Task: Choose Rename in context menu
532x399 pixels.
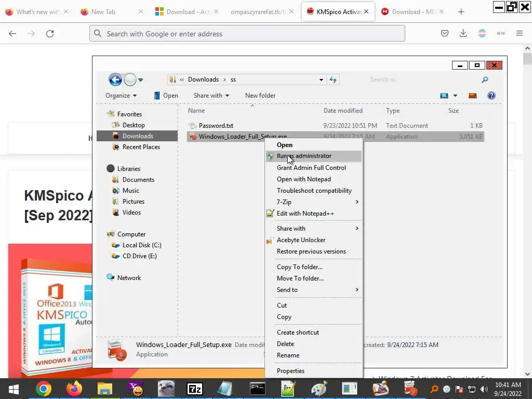Action: tap(288, 355)
